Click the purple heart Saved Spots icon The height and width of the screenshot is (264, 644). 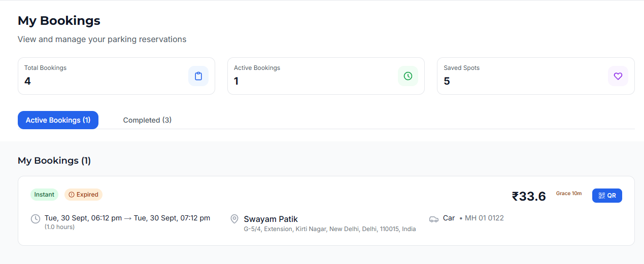click(618, 76)
